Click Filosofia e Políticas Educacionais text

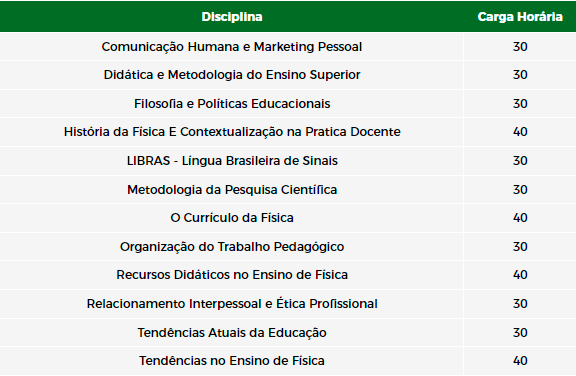click(x=232, y=104)
